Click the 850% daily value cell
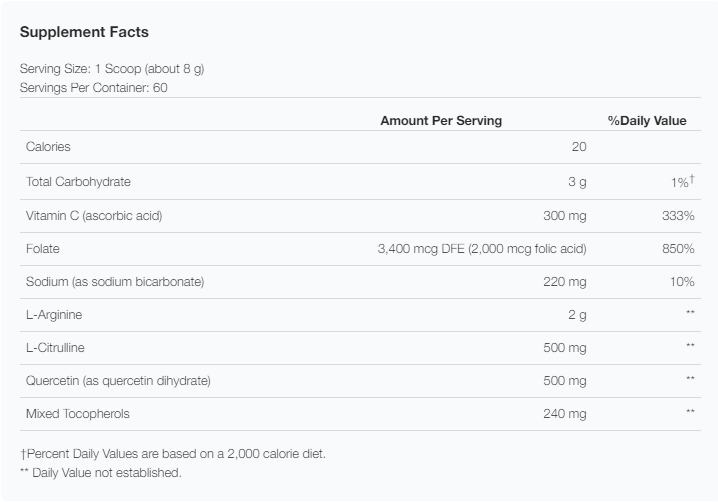 tap(678, 249)
